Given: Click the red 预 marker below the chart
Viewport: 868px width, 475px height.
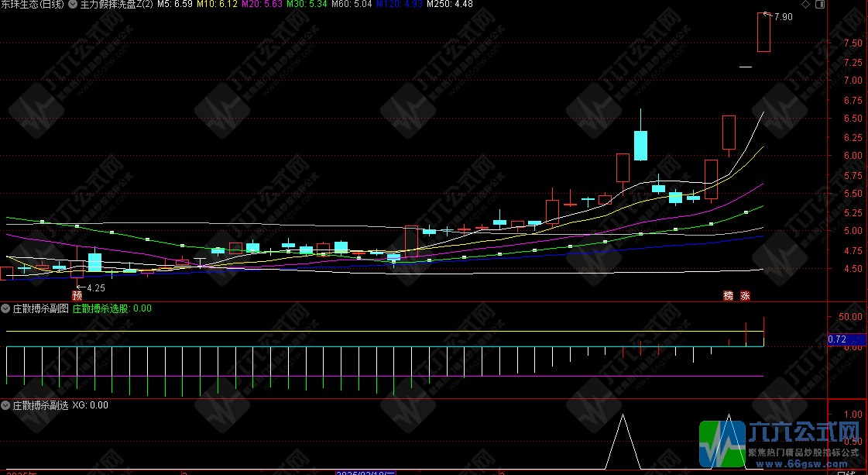Looking at the screenshot, I should pos(77,295).
